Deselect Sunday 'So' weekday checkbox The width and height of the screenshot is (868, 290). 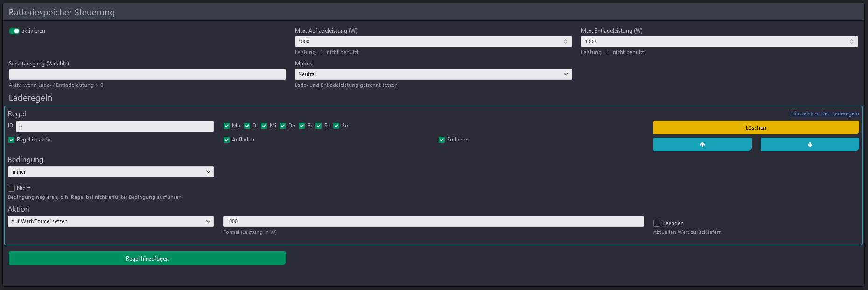336,126
